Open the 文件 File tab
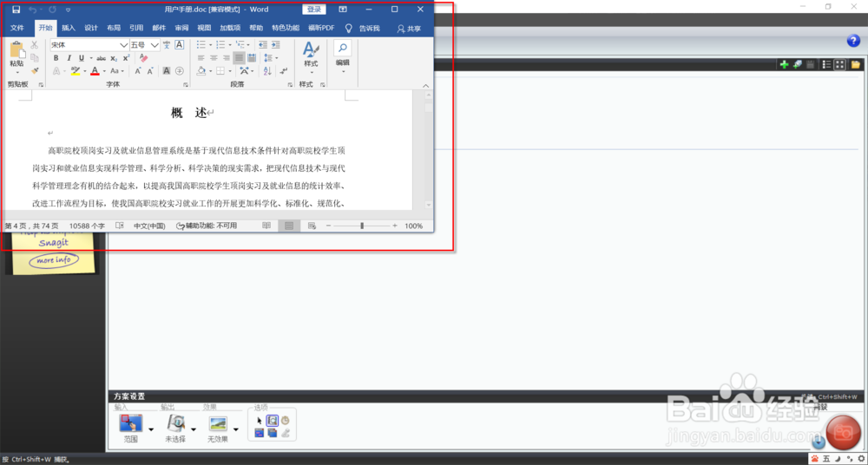 (17, 29)
